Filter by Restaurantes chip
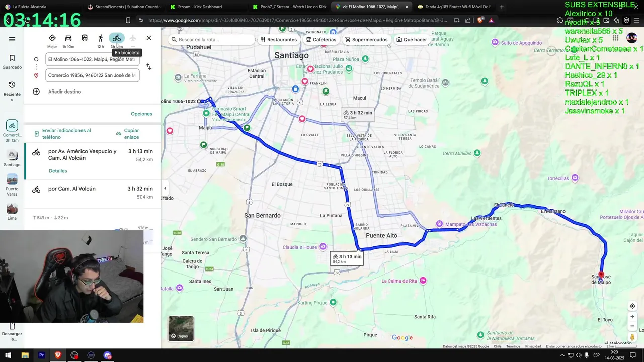The height and width of the screenshot is (362, 644). point(279,40)
